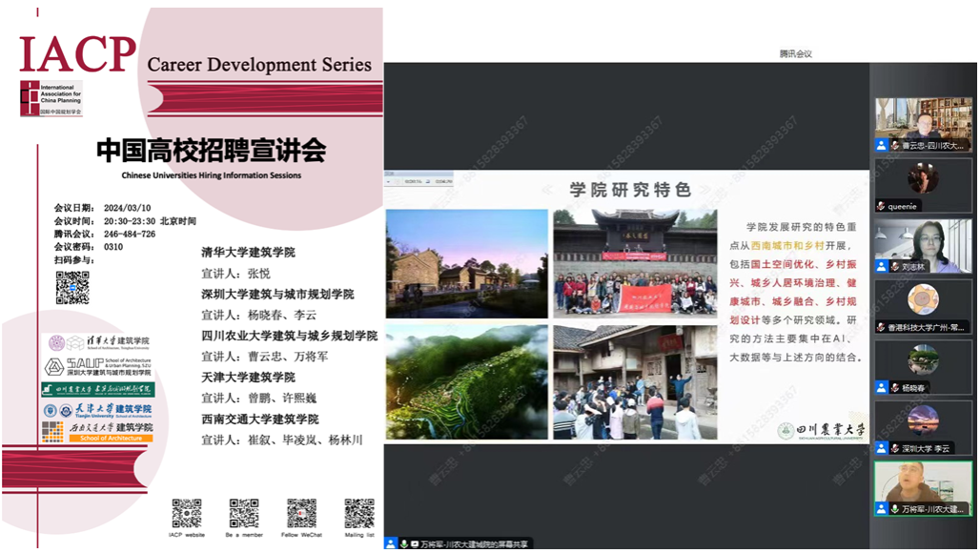
Task: Click the Mailing list QR code
Action: [359, 513]
